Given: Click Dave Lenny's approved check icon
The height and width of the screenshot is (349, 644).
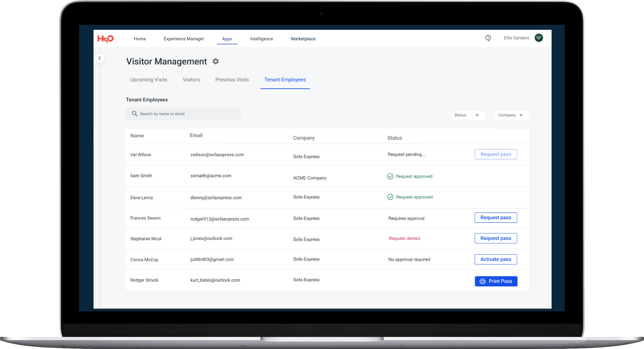Looking at the screenshot, I should click(x=390, y=197).
